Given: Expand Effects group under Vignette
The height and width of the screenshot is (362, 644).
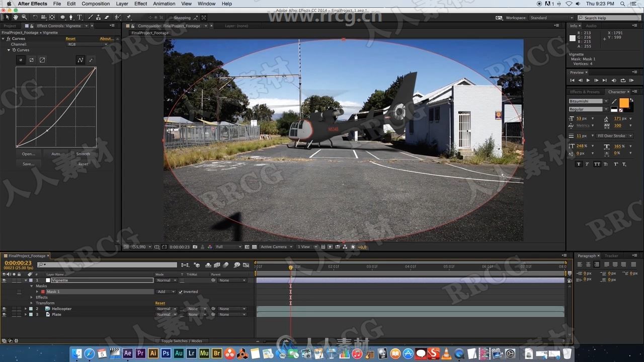Looking at the screenshot, I should tap(31, 297).
